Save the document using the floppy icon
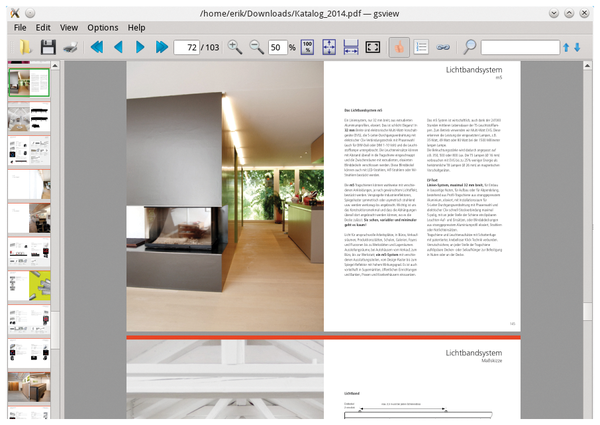600x425 pixels. pos(48,47)
